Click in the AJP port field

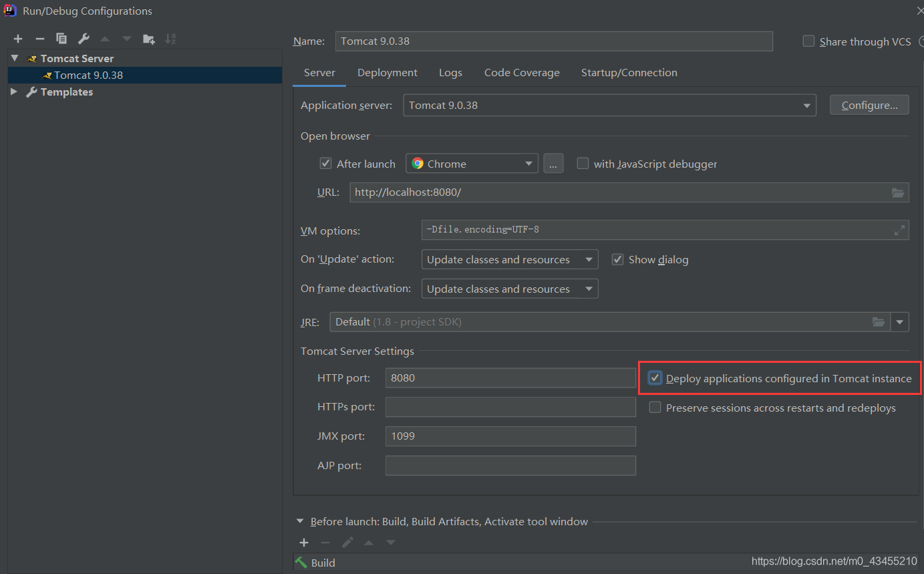click(510, 466)
